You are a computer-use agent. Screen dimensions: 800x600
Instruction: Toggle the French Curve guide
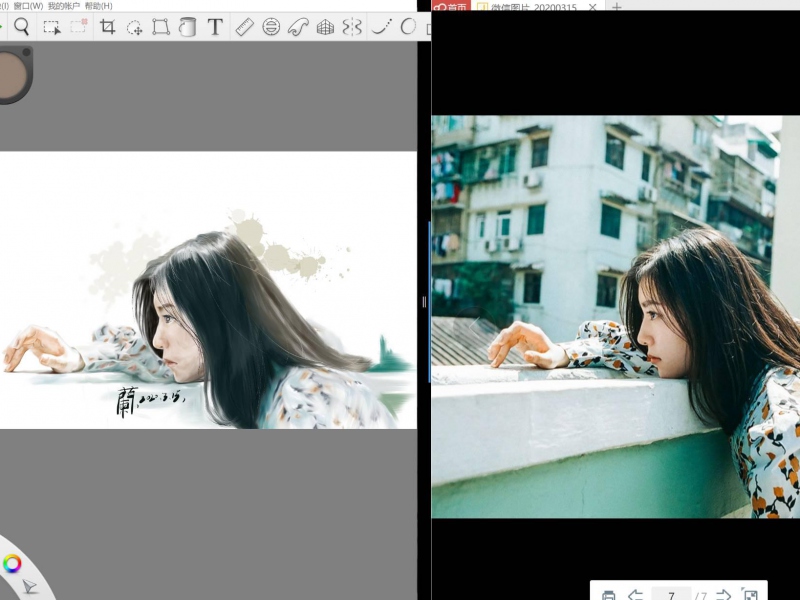[298, 27]
